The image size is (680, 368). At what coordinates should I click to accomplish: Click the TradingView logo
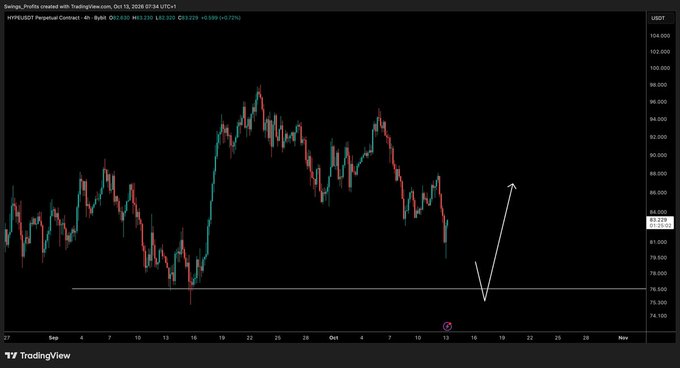38,356
